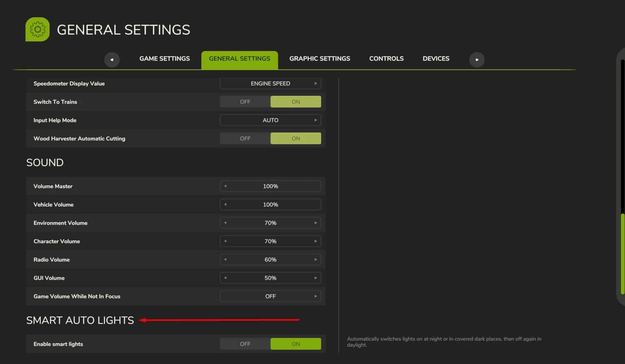Cycle Input Help Mode with right arrow
625x364 pixels.
point(315,120)
